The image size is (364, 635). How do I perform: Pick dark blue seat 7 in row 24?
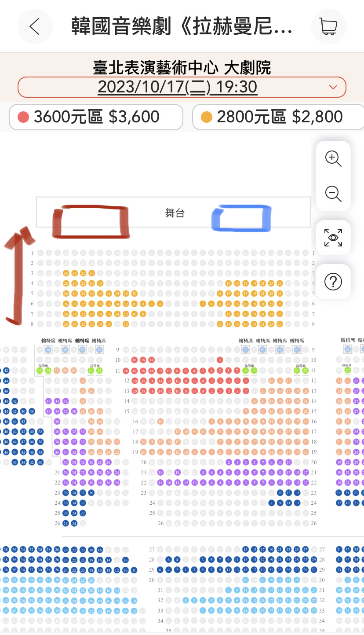(x=272, y=503)
